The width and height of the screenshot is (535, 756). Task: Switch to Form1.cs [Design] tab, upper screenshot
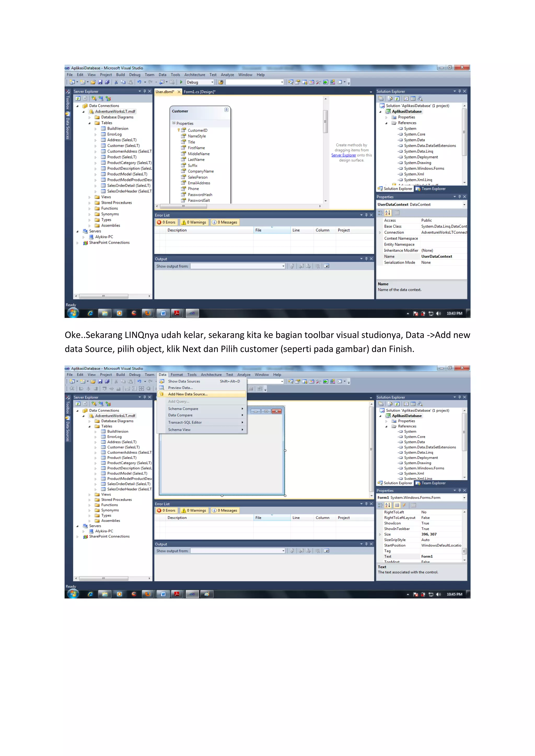tap(200, 92)
